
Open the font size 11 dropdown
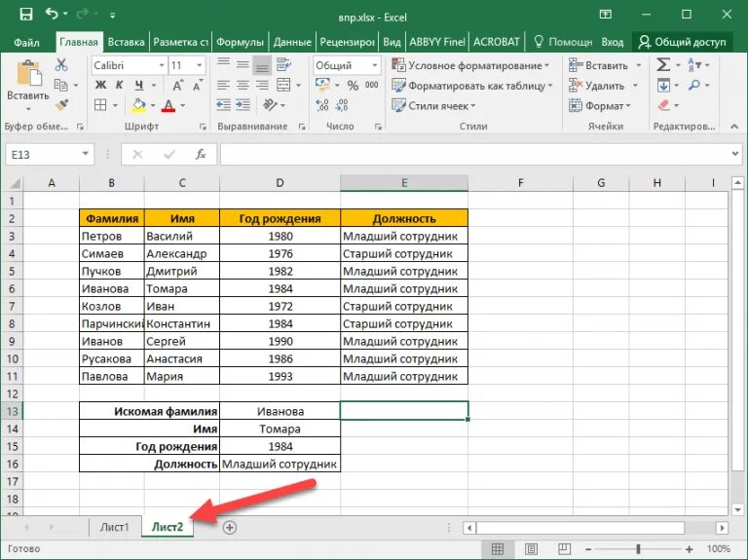(200, 65)
